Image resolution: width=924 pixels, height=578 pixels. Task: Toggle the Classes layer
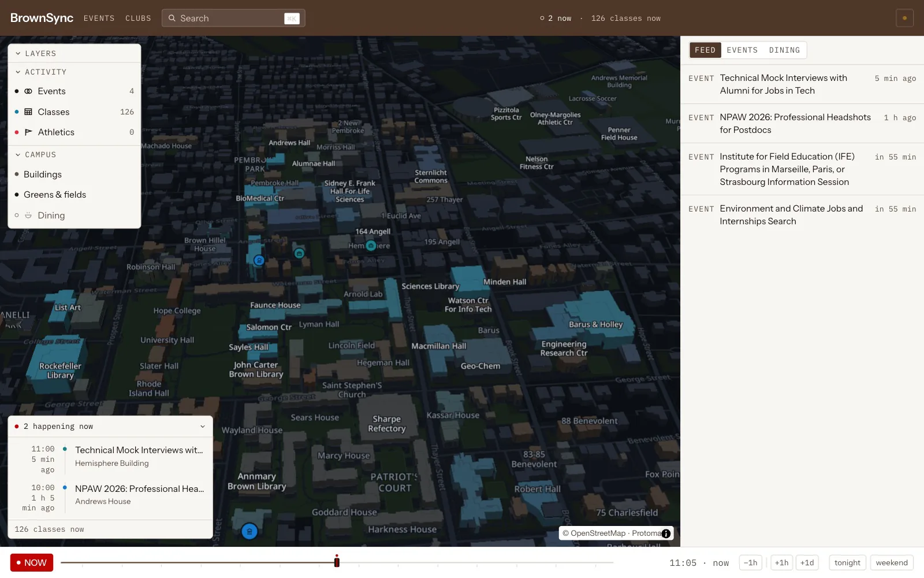[74, 112]
